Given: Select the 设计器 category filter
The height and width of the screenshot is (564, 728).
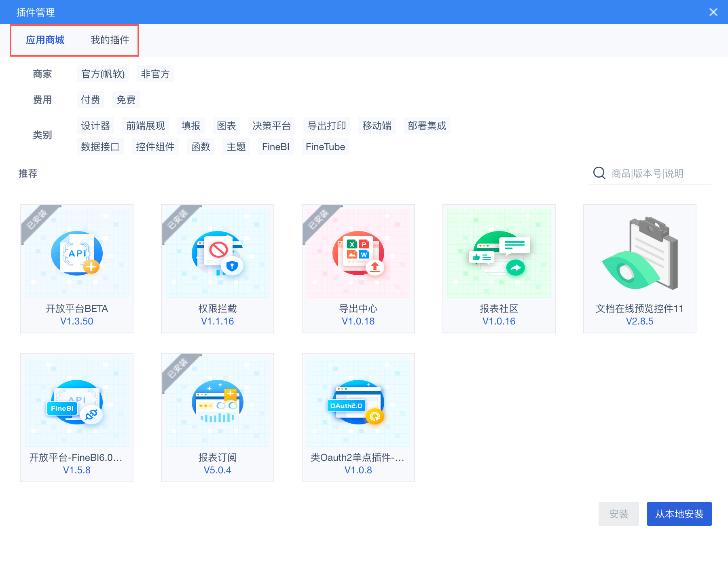Looking at the screenshot, I should tap(95, 125).
